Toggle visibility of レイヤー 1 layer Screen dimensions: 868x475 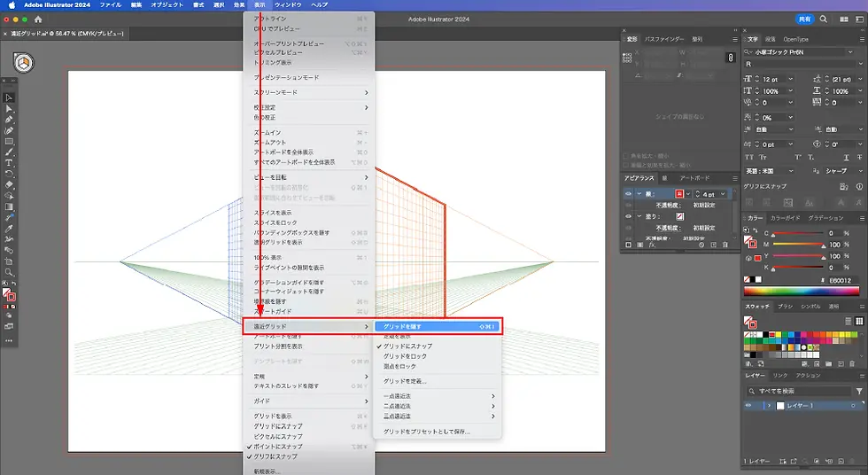(749, 406)
